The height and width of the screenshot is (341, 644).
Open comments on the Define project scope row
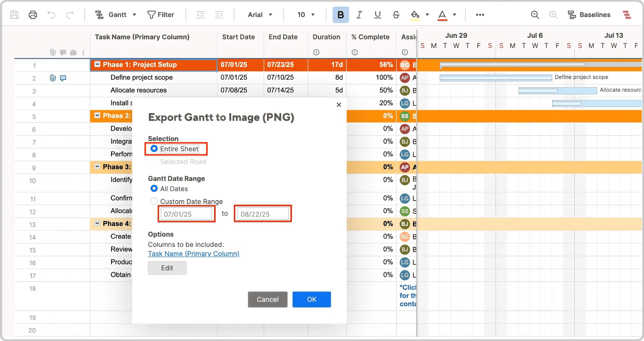[x=63, y=78]
